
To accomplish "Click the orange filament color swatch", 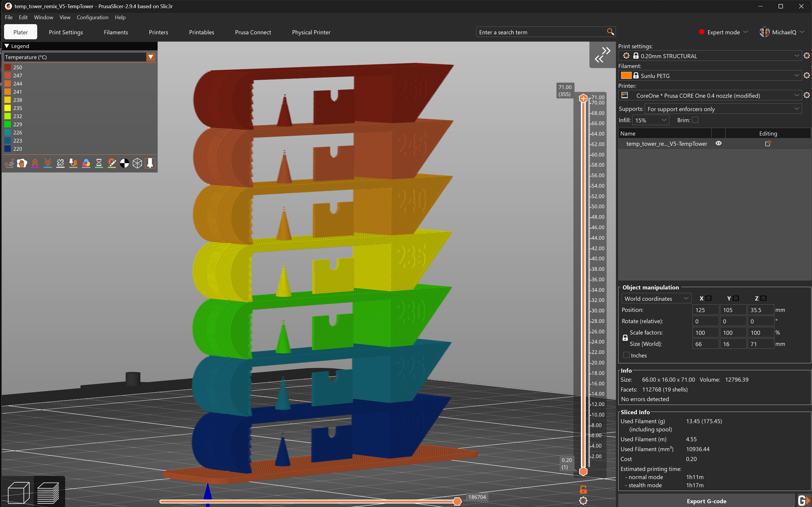I will click(626, 76).
